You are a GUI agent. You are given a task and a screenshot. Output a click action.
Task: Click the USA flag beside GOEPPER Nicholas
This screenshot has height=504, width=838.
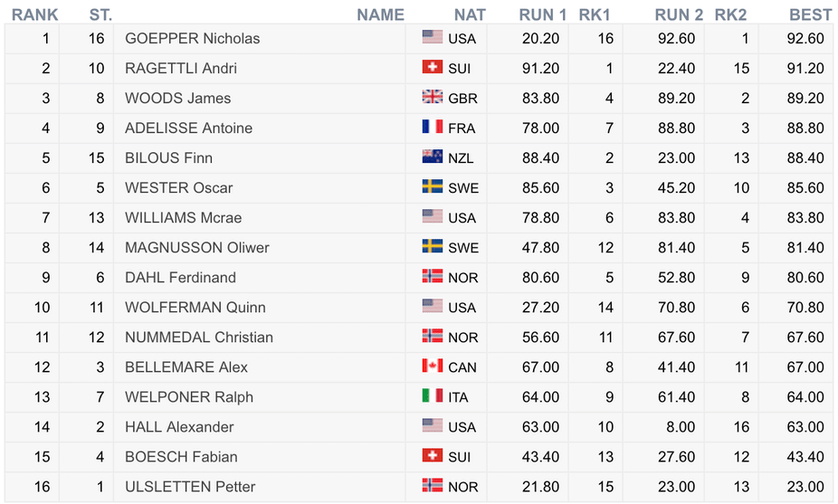point(433,37)
